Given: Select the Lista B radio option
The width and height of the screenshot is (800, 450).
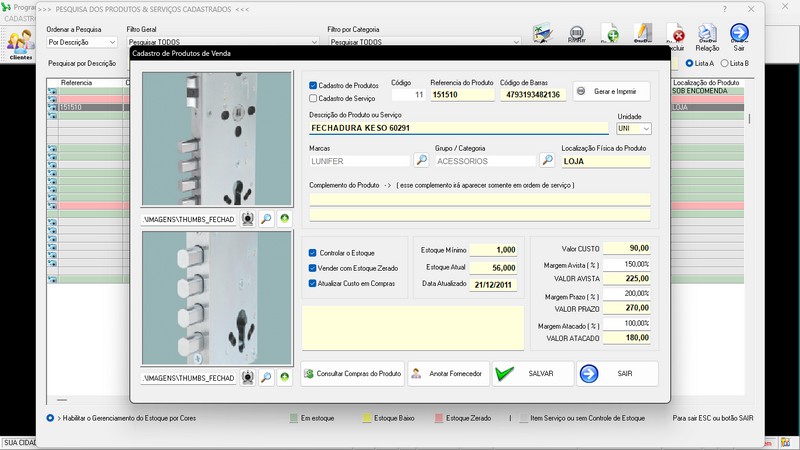Looking at the screenshot, I should [x=725, y=63].
